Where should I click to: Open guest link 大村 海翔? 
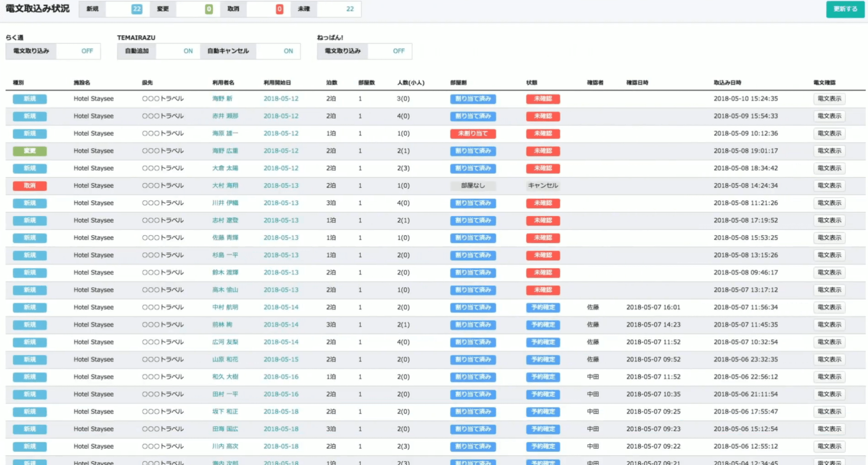pyautogui.click(x=225, y=185)
